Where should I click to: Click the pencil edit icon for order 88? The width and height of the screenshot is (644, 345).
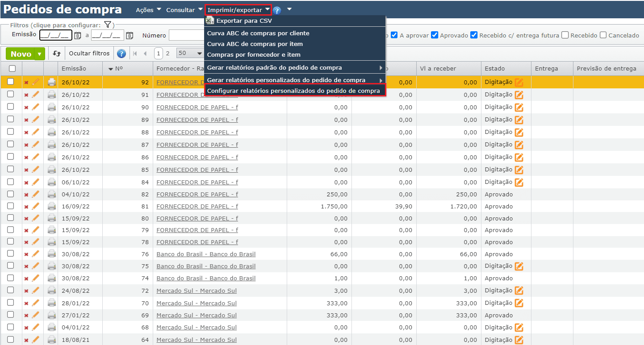(x=35, y=132)
